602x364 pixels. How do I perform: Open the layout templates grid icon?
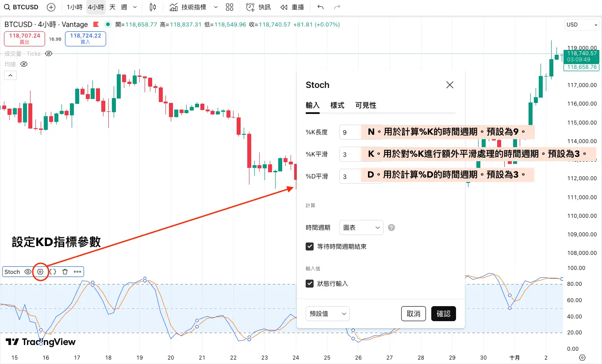(229, 7)
